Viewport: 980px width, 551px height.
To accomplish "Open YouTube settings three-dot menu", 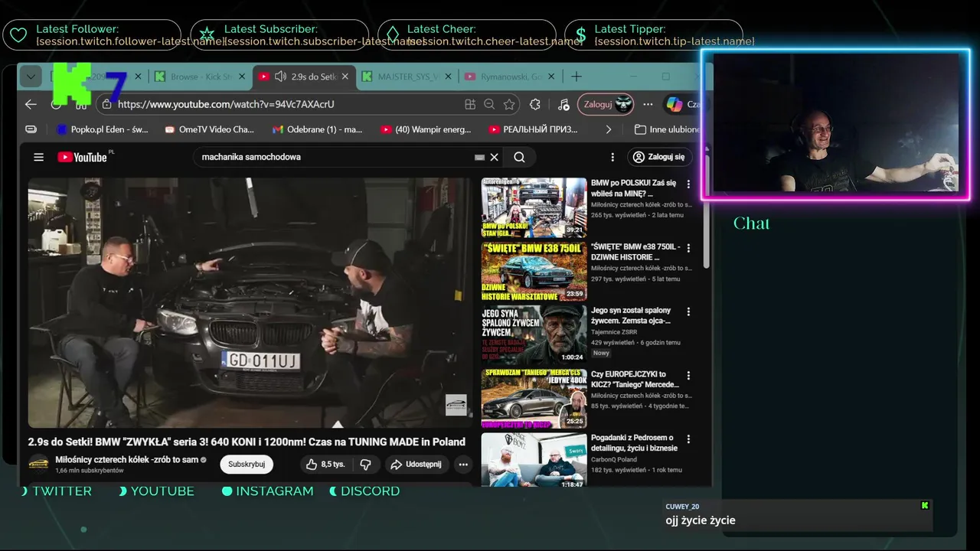I will tap(612, 157).
